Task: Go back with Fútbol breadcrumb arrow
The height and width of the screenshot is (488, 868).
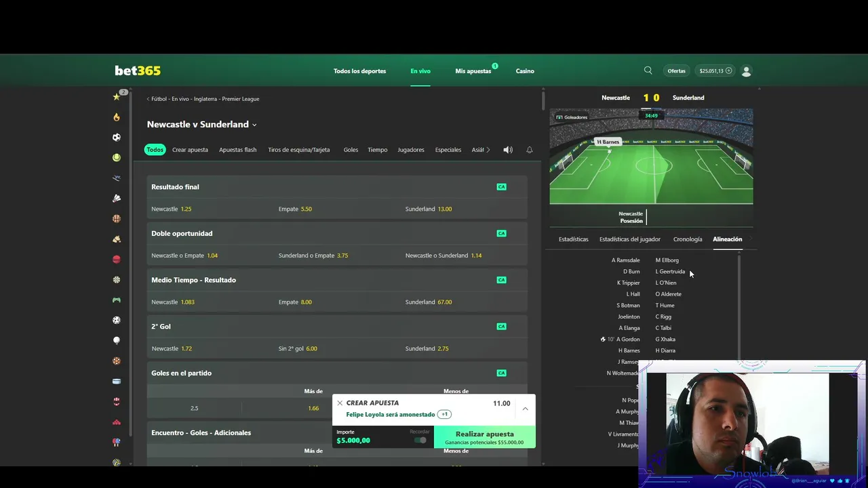Action: [149, 99]
